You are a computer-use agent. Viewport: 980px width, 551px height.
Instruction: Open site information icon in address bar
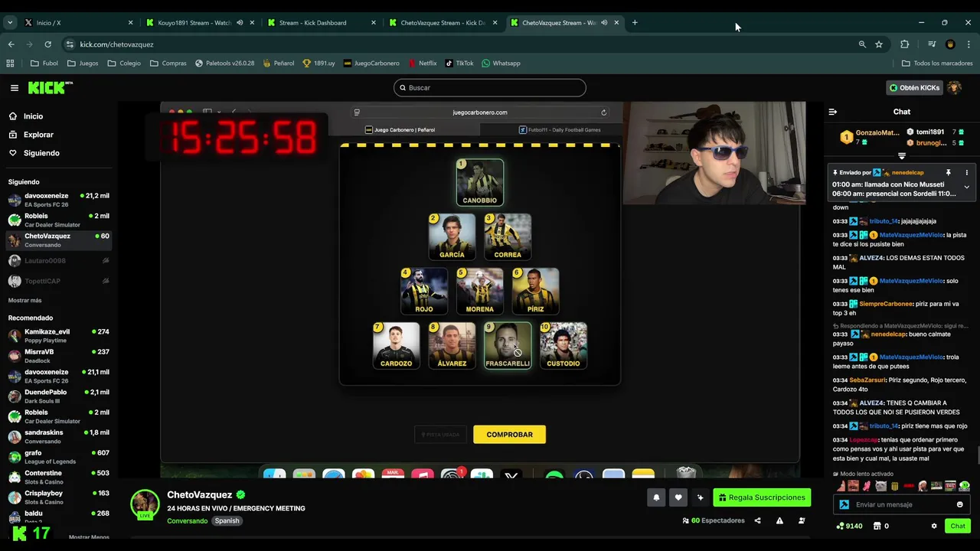70,44
